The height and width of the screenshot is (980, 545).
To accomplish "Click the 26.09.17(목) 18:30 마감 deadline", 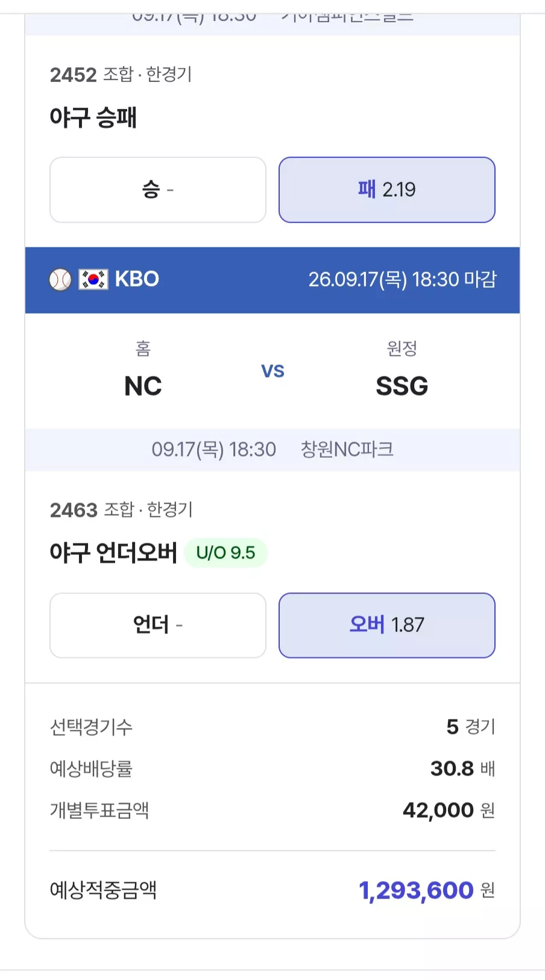I will pyautogui.click(x=403, y=280).
